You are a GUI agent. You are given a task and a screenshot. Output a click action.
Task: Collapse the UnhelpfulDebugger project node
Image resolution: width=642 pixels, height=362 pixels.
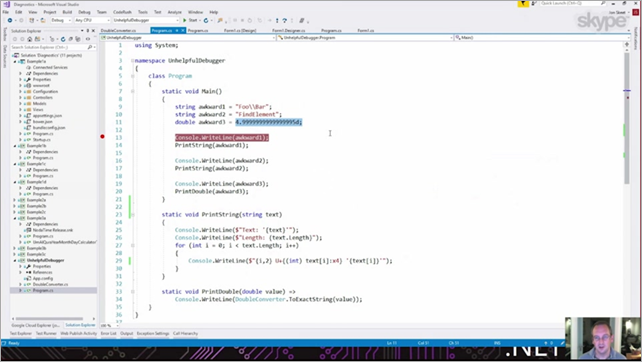click(x=15, y=260)
